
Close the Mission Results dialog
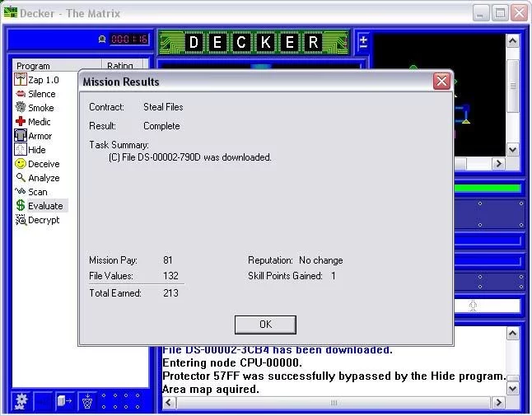pos(264,324)
